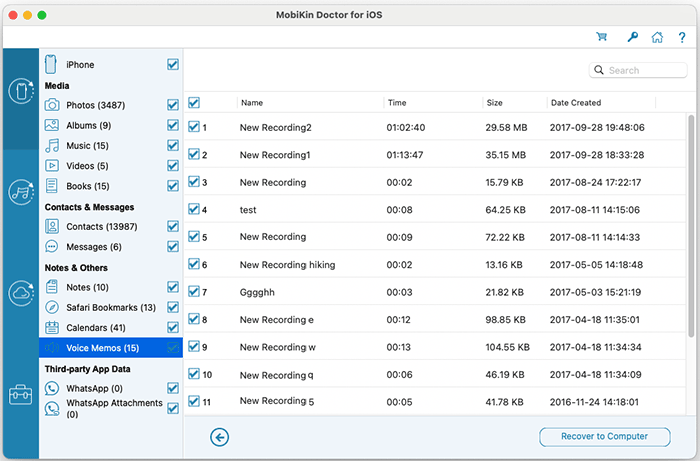Image resolution: width=700 pixels, height=461 pixels.
Task: Sort by the Time column header
Action: pyautogui.click(x=397, y=103)
